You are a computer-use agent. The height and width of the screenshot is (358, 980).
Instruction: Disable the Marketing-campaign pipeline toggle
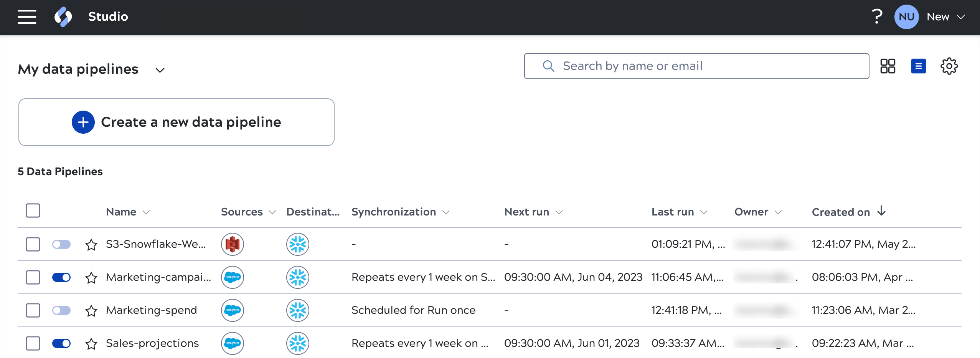coord(62,277)
